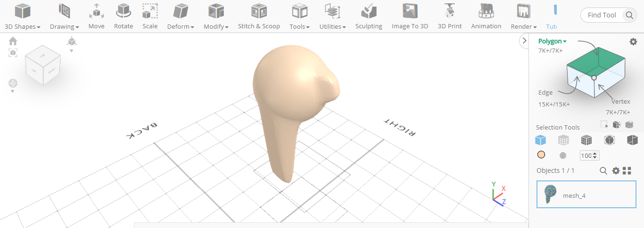This screenshot has height=228, width=644.
Task: Click the middle Selection Tools cube icon
Action: (616, 124)
